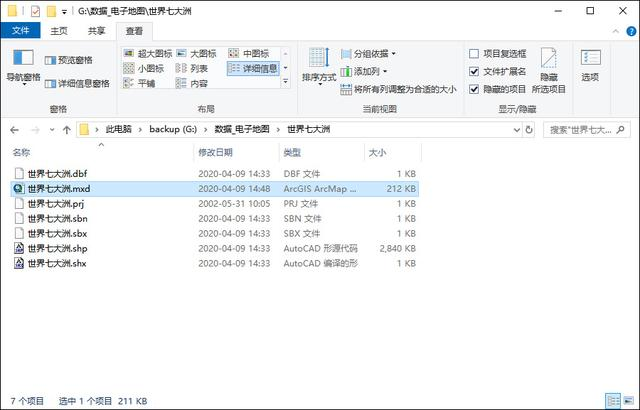
Task: Switch to large icons view in status bar
Action: click(628, 401)
